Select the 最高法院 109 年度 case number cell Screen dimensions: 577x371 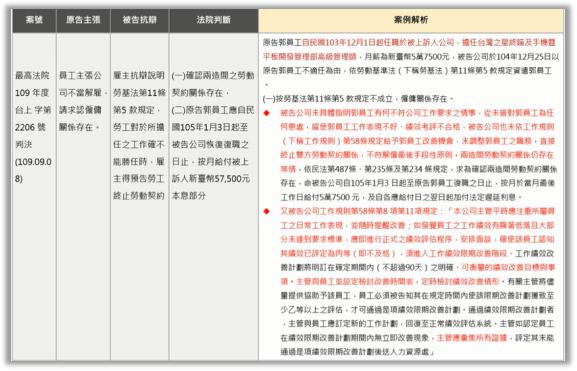tap(33, 127)
